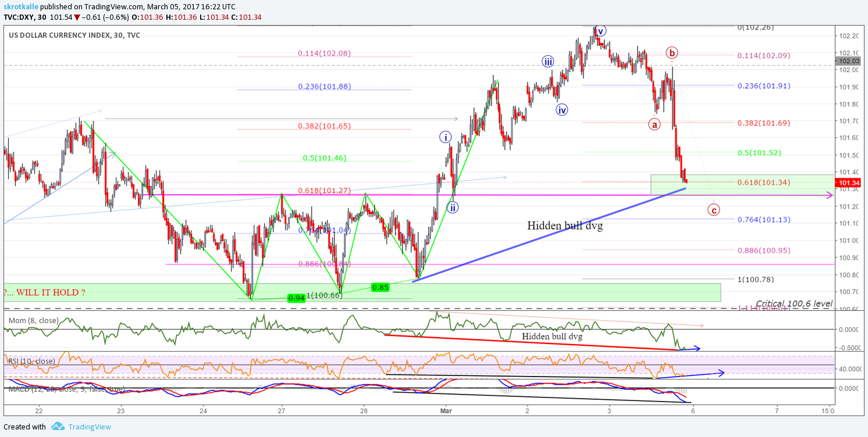Select the TVC:DXY, 30 symbol header
Screen dimensions: 868x437
click(x=25, y=17)
